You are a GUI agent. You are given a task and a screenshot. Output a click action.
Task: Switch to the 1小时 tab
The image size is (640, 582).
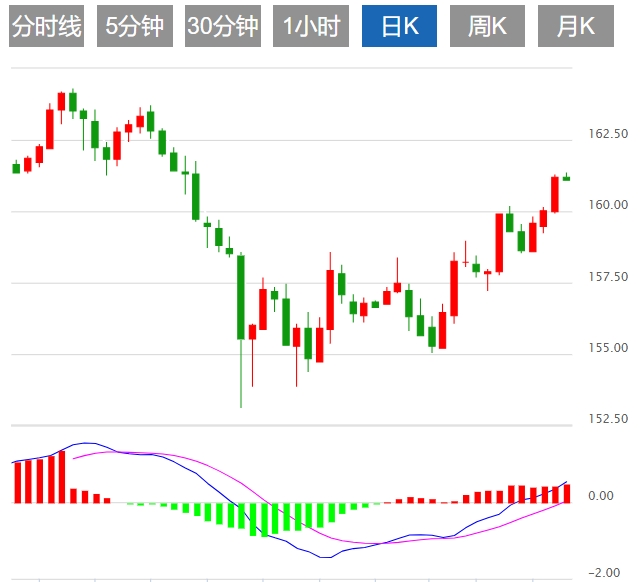310,27
